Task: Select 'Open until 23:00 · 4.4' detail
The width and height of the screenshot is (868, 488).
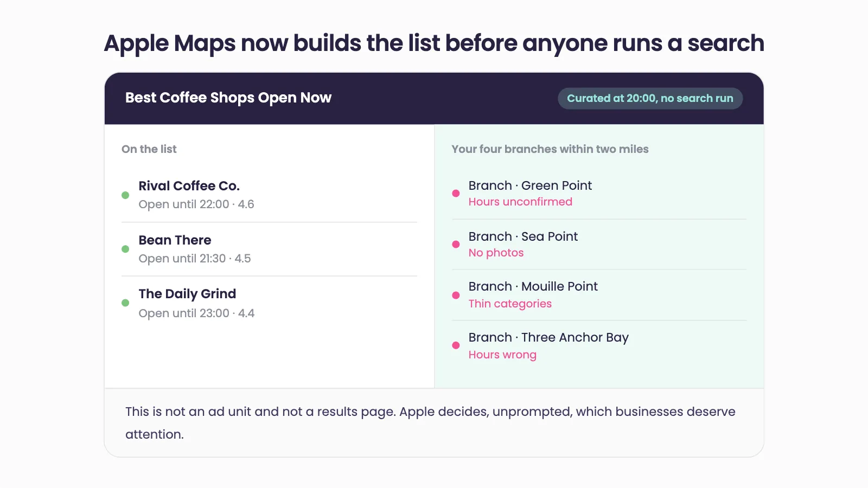Action: pos(196,313)
